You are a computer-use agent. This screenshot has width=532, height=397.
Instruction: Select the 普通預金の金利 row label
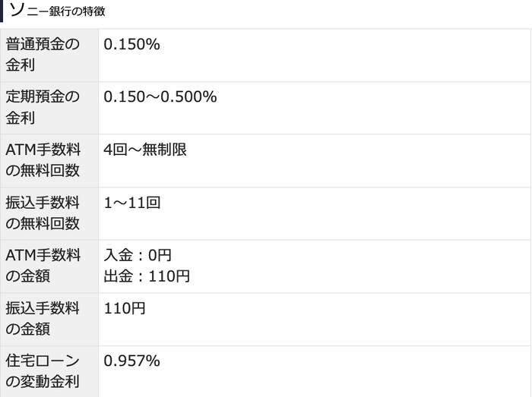coord(43,55)
